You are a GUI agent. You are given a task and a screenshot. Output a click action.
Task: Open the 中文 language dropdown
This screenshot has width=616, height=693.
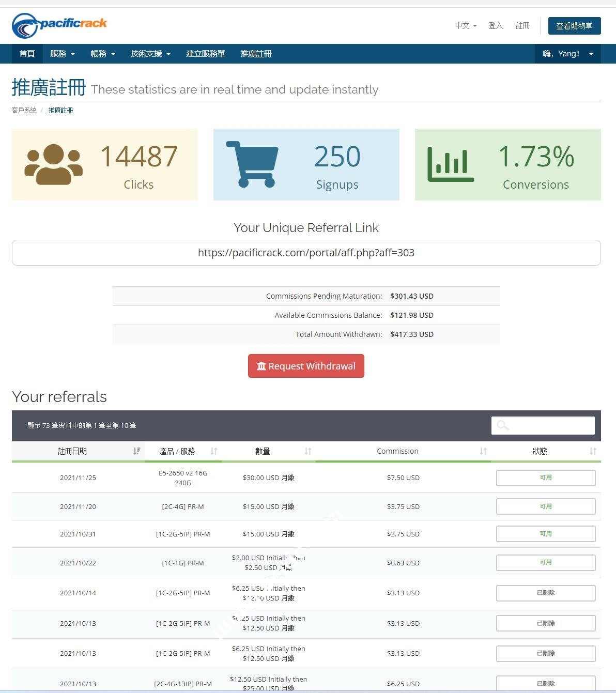point(466,25)
